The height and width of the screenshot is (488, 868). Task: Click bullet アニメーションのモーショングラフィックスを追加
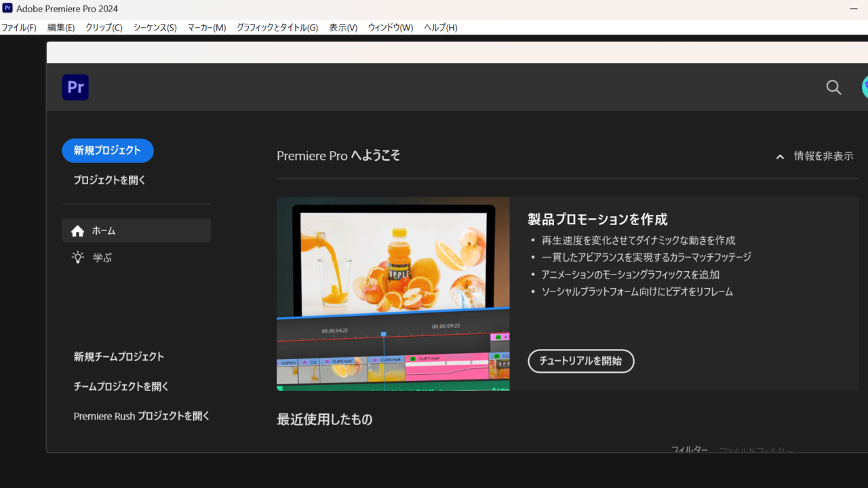631,275
